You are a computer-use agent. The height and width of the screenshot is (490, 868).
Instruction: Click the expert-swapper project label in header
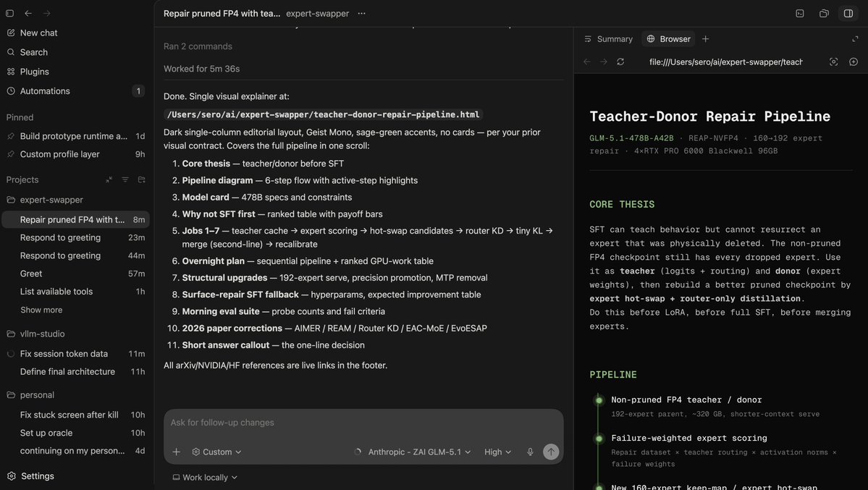click(x=317, y=13)
